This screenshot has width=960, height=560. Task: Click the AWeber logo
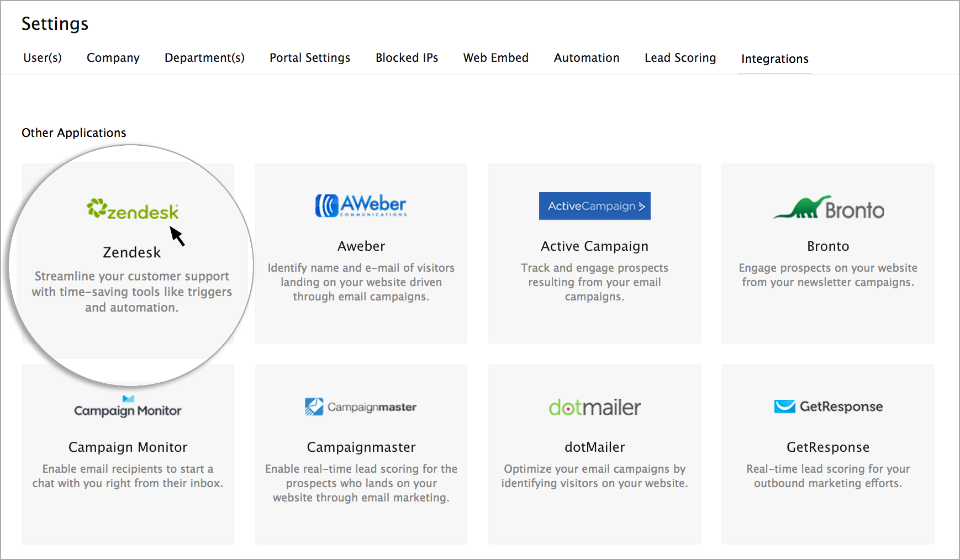click(361, 205)
